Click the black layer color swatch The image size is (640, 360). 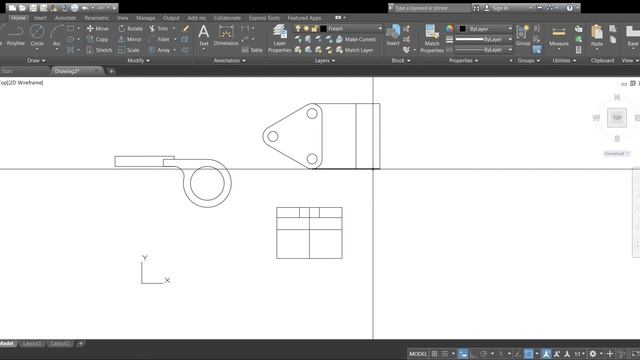coord(323,29)
